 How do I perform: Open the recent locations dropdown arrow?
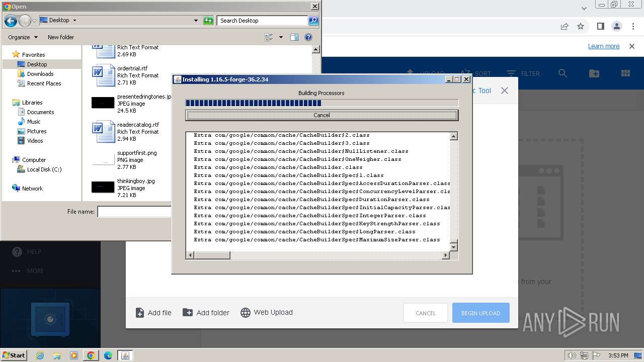pos(34,21)
